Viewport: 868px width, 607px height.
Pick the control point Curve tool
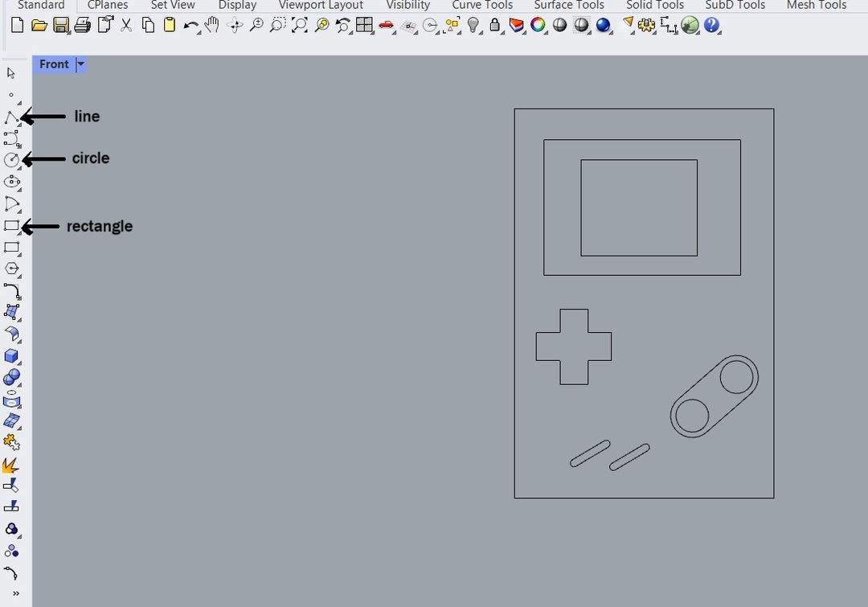click(11, 138)
